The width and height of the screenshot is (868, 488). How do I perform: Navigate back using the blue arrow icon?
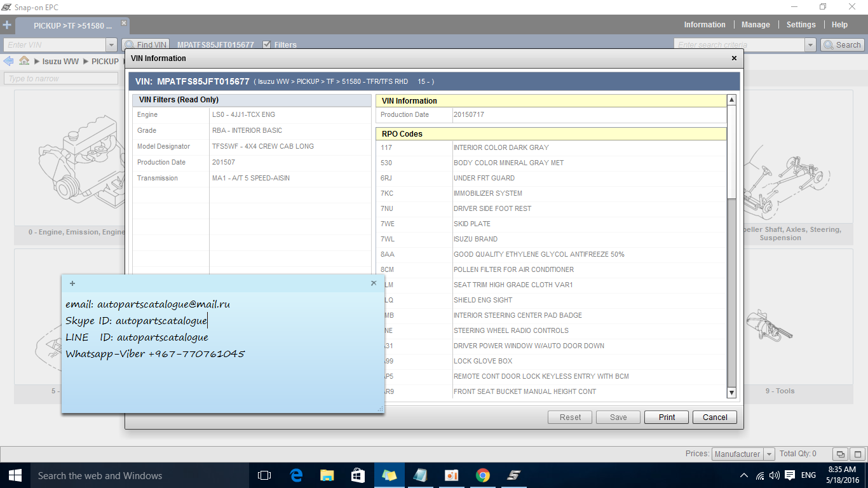(8, 61)
